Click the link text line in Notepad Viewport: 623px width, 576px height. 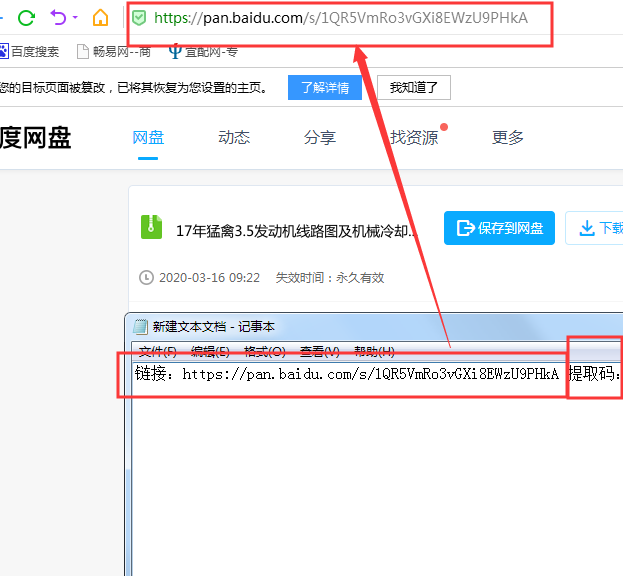click(x=347, y=374)
